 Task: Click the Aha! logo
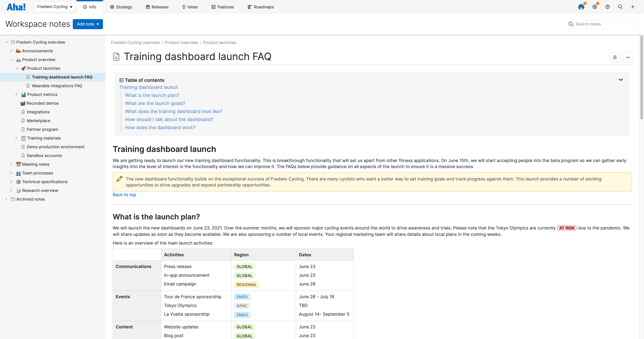click(x=16, y=7)
